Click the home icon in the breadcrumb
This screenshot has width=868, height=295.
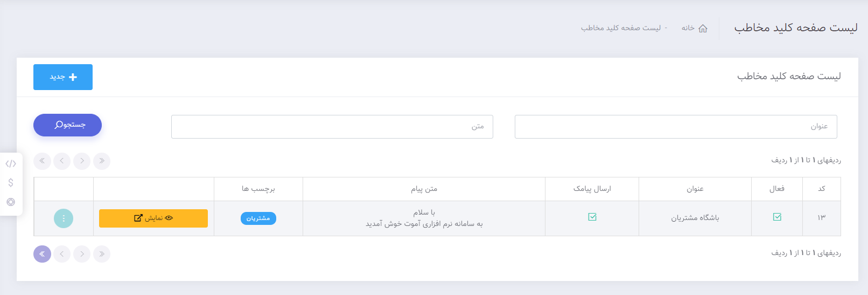click(703, 29)
